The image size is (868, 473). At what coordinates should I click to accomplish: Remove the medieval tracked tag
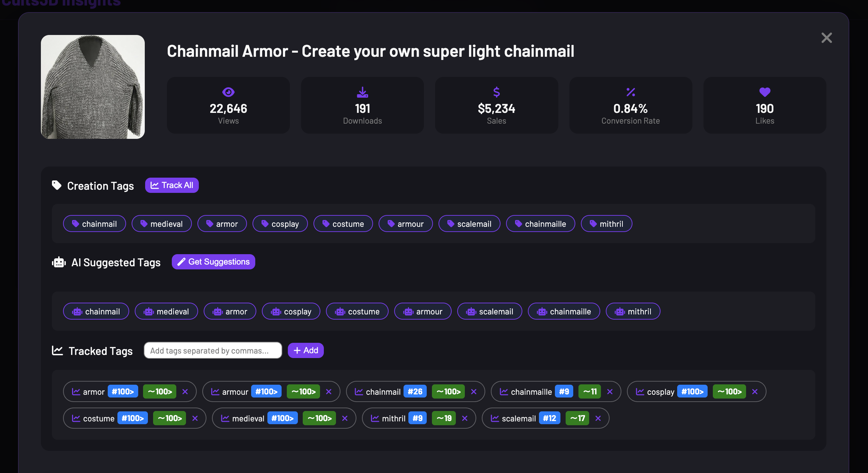(345, 418)
